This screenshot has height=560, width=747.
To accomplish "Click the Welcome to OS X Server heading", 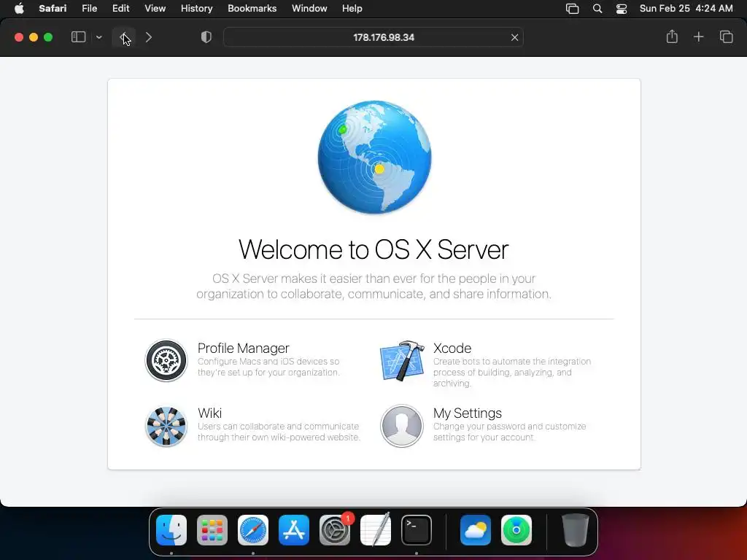I will [x=373, y=249].
